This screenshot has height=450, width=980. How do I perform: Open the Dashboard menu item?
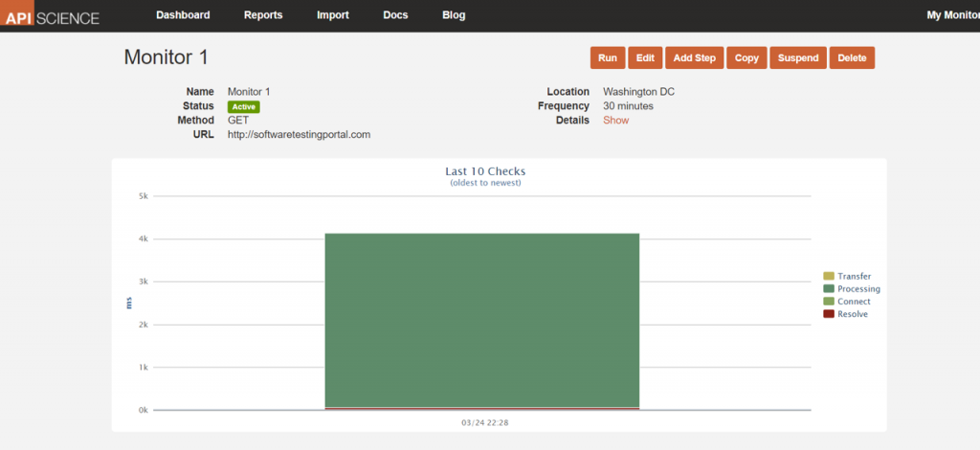click(183, 15)
